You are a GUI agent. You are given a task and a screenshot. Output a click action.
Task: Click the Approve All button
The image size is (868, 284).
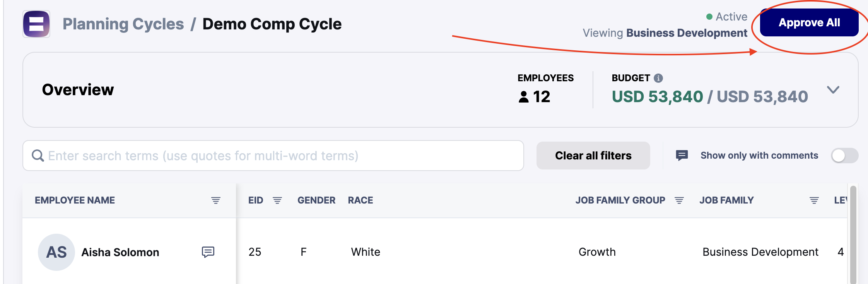(x=809, y=22)
